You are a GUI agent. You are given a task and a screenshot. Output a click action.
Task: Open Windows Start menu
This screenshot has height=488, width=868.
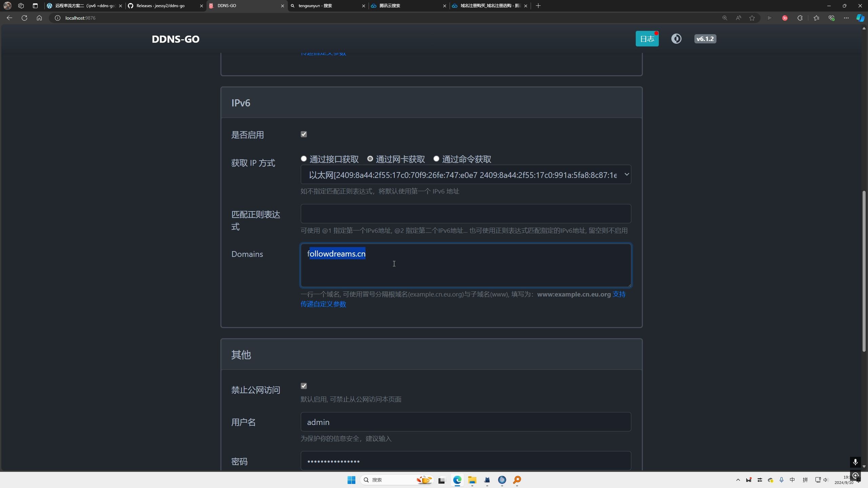(351, 480)
